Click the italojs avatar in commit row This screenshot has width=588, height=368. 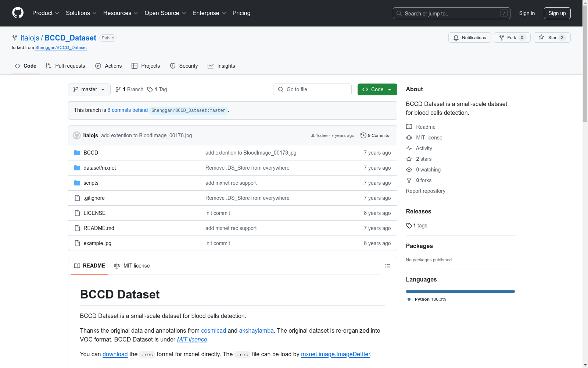[x=77, y=135]
